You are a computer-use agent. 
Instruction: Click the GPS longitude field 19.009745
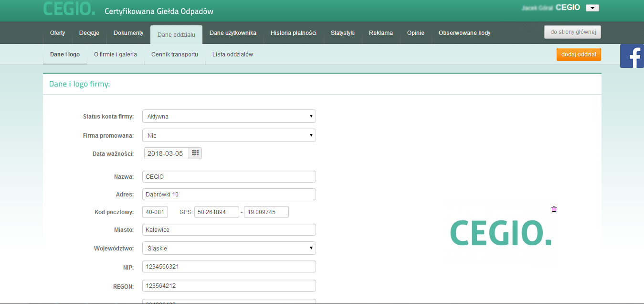pos(266,212)
